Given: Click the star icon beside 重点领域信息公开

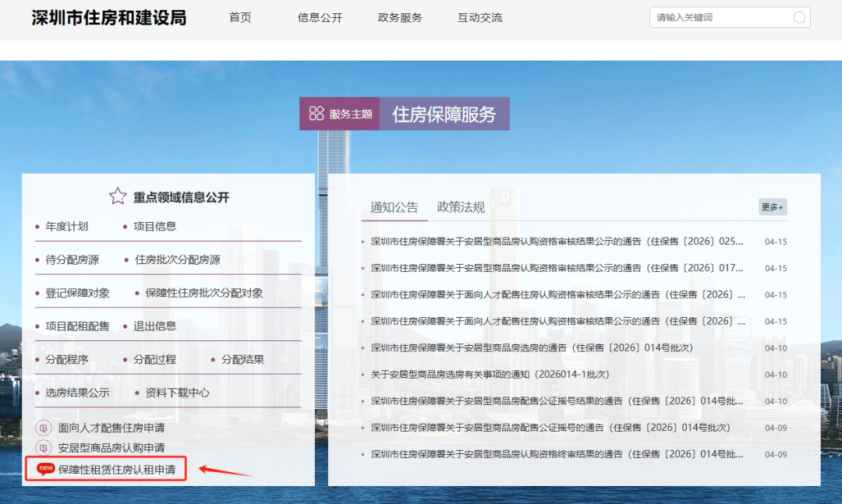Looking at the screenshot, I should pyautogui.click(x=116, y=196).
